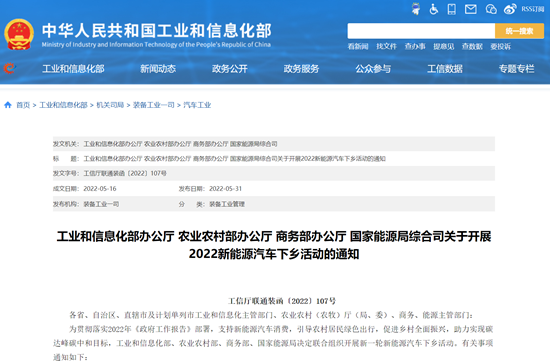Open the 工信数据 navigation menu

point(445,69)
